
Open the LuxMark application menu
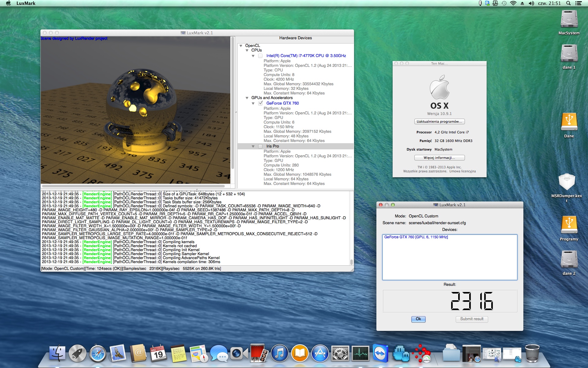point(26,3)
